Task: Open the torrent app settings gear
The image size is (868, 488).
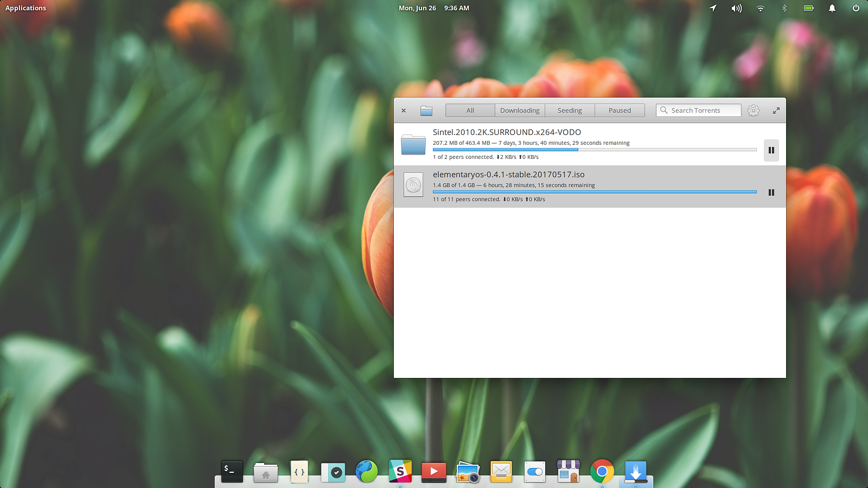Action: click(754, 111)
